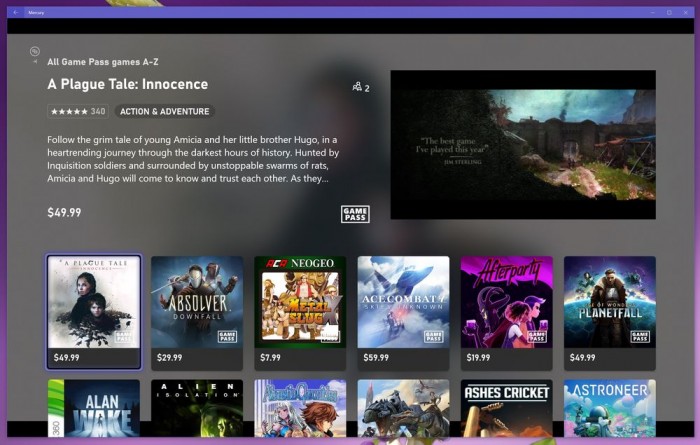This screenshot has width=700, height=445.
Task: Click the Game Pass badge in details
Action: coord(355,214)
